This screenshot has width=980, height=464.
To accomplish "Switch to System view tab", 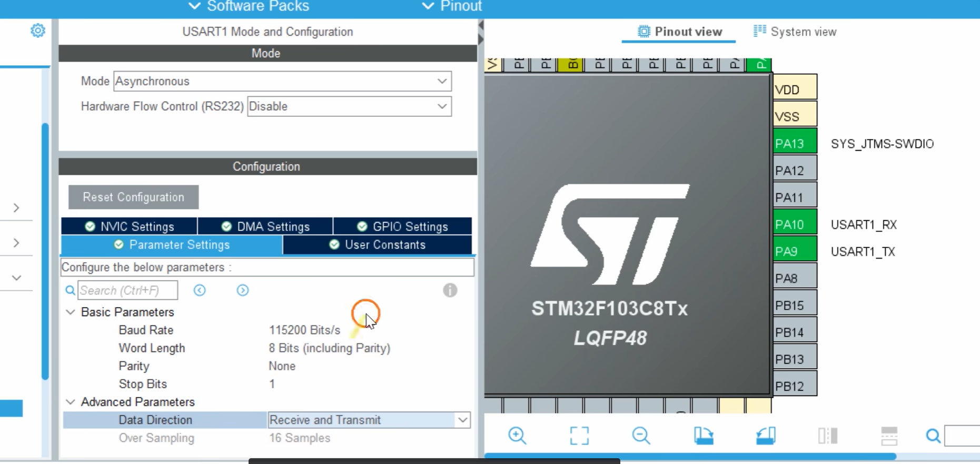I will point(795,32).
